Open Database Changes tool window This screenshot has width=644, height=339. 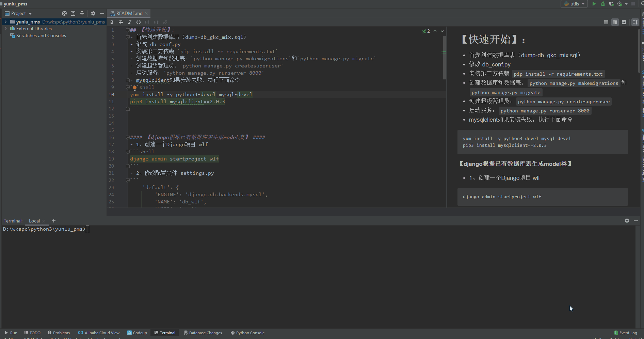(x=203, y=333)
